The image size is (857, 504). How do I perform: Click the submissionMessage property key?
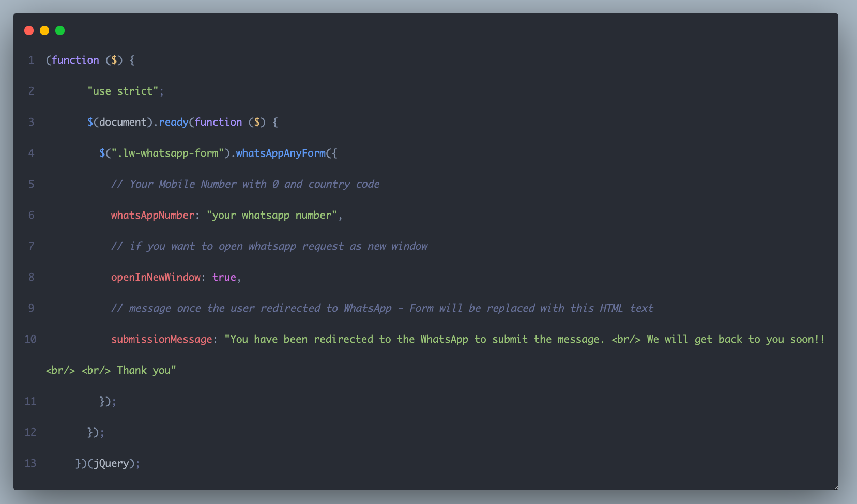(x=162, y=339)
